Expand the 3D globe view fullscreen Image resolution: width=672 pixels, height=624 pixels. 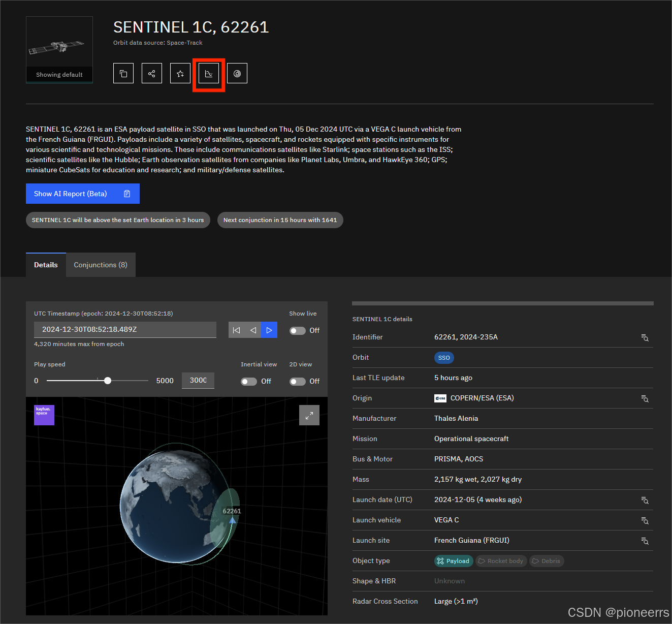pyautogui.click(x=309, y=415)
